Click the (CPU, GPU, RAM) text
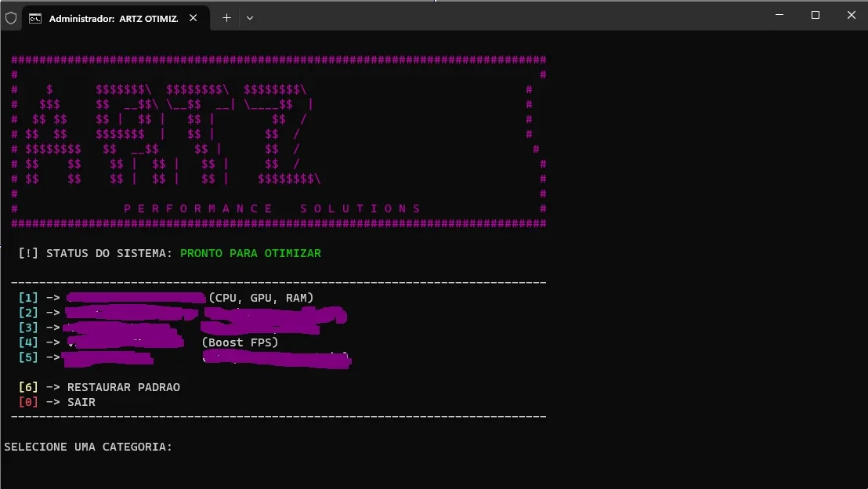 point(261,298)
